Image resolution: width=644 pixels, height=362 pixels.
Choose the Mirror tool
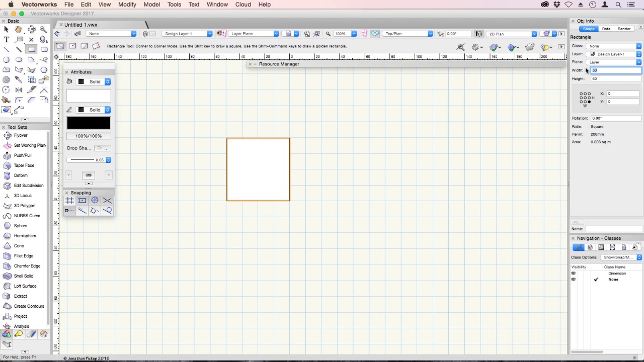click(19, 90)
